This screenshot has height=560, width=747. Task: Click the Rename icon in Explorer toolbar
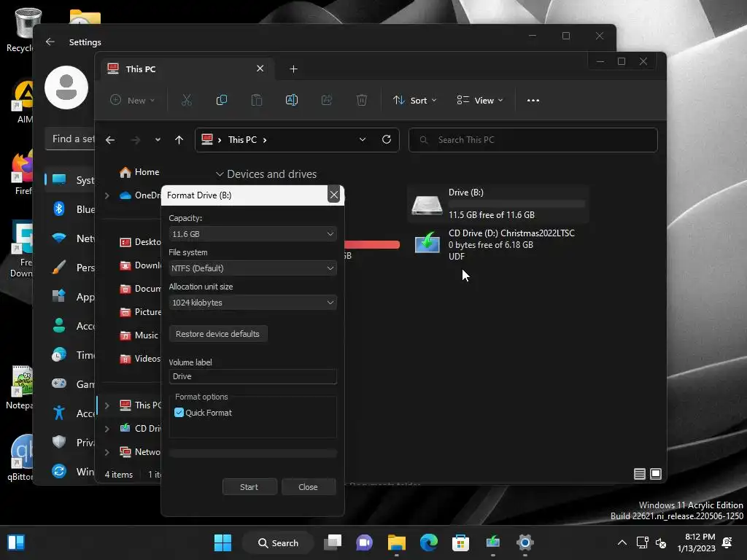click(292, 100)
